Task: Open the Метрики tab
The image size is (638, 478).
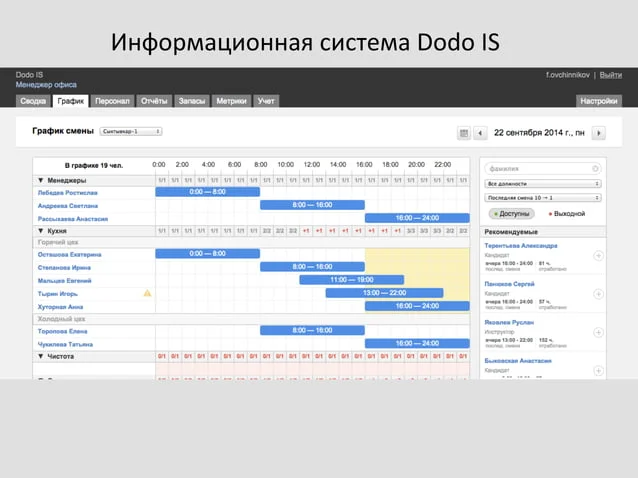Action: click(232, 101)
